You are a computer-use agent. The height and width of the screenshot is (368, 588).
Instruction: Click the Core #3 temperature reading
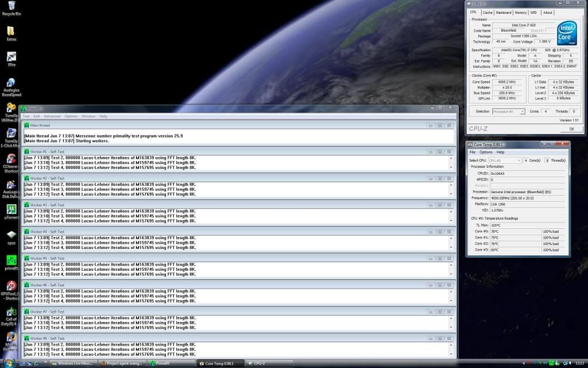515,250
